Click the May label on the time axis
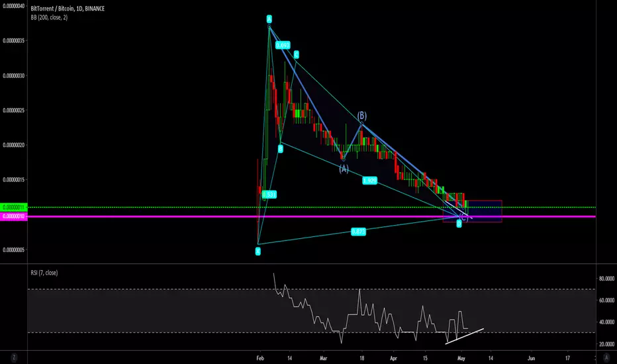Screen dimensions: 617x364 461,358
